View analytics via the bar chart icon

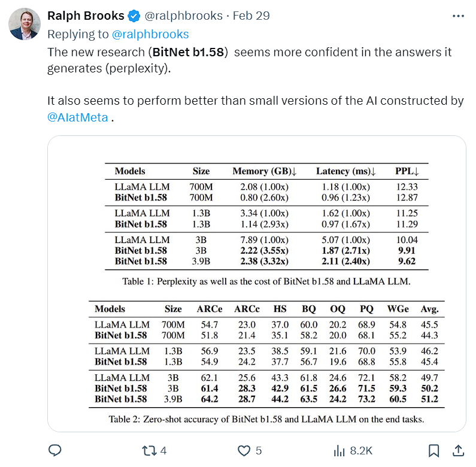click(x=339, y=451)
